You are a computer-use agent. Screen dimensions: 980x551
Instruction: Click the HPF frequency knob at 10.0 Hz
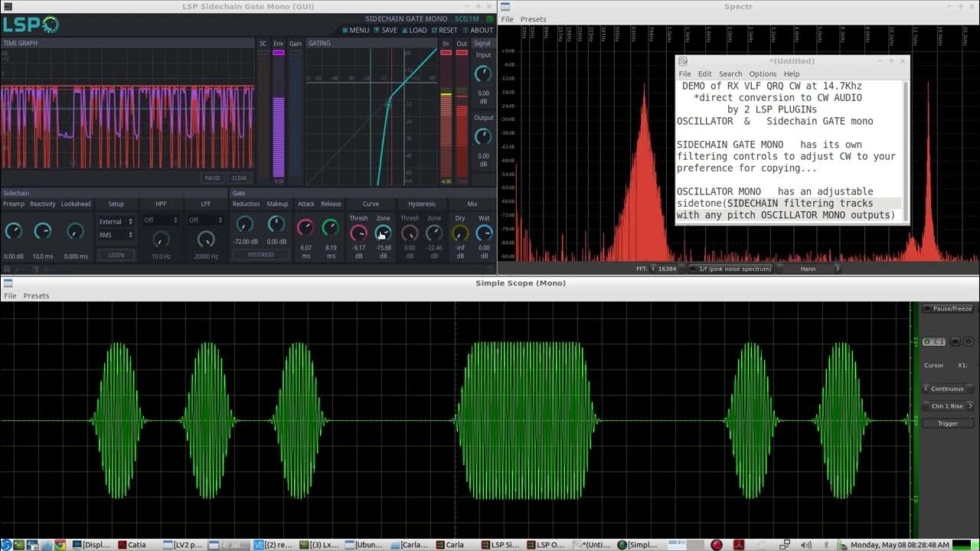[161, 240]
